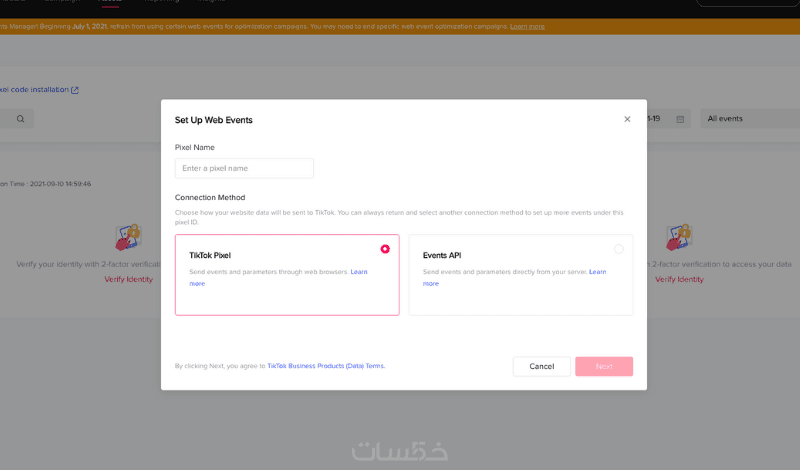This screenshot has height=470, width=800.
Task: Open the calendar date picker icon
Action: click(x=680, y=119)
